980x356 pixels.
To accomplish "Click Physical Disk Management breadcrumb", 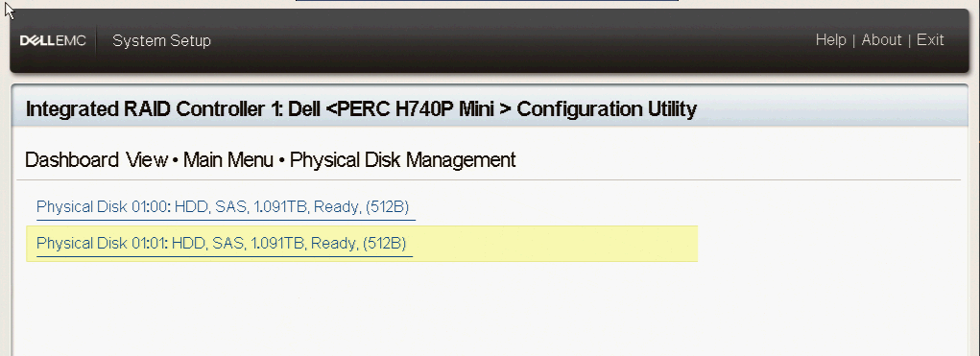I will point(403,160).
